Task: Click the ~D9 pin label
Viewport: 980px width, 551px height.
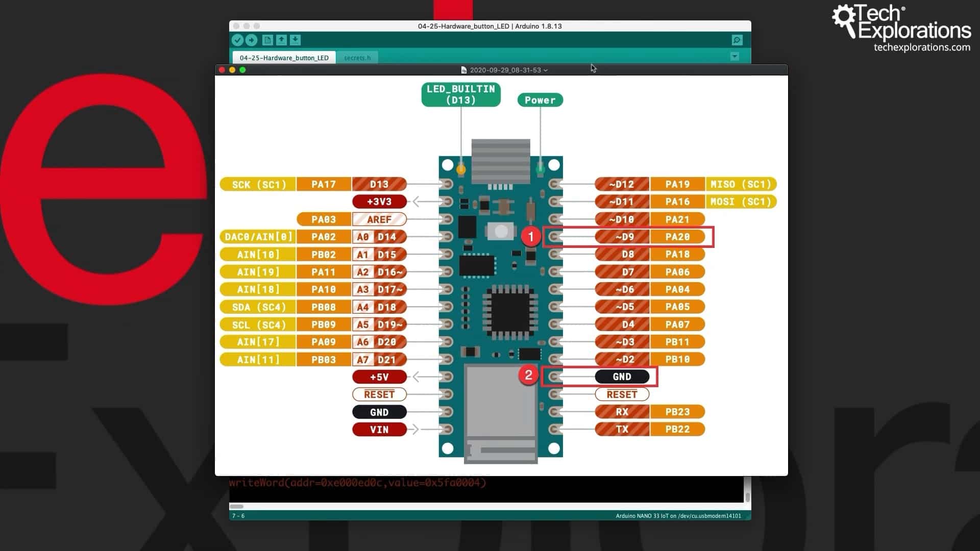Action: (622, 237)
